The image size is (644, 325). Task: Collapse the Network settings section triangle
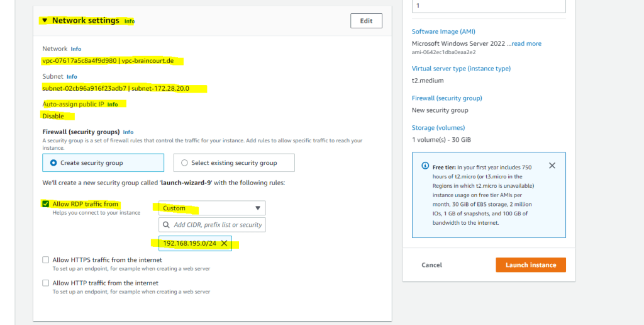tap(45, 21)
